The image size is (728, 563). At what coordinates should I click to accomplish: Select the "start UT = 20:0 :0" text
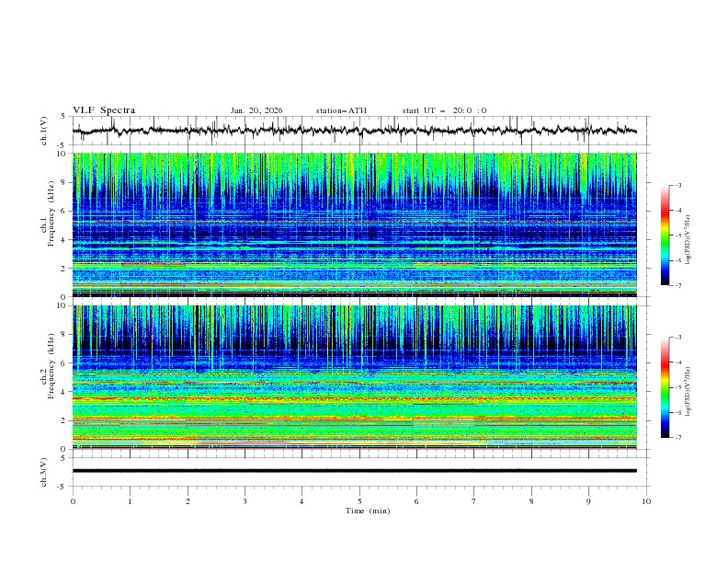click(444, 110)
